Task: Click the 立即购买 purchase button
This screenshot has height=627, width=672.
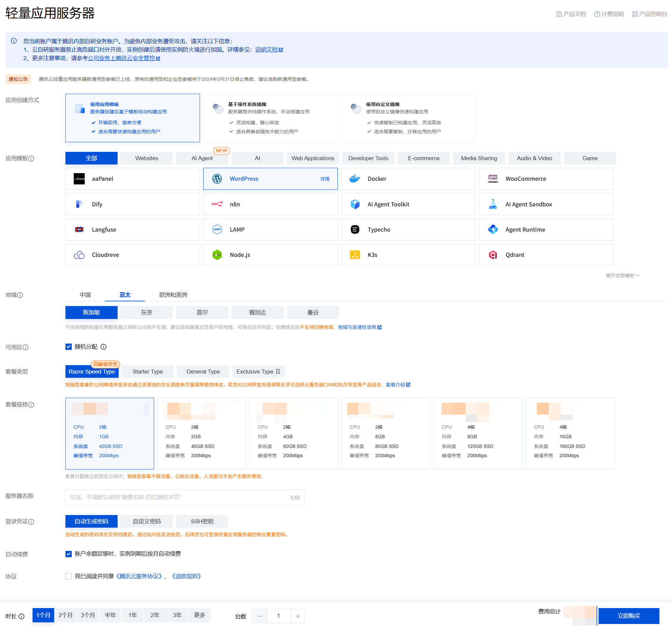Action: (628, 616)
